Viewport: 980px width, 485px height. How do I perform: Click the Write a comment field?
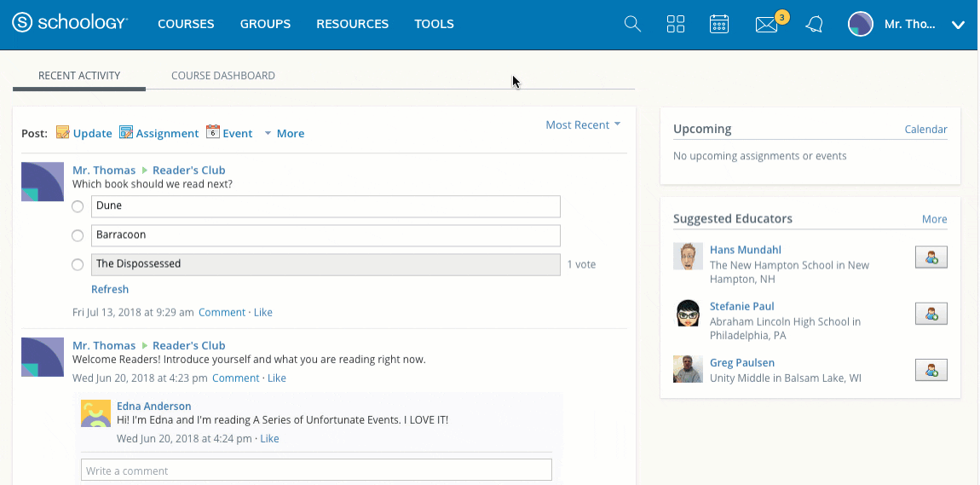point(316,470)
